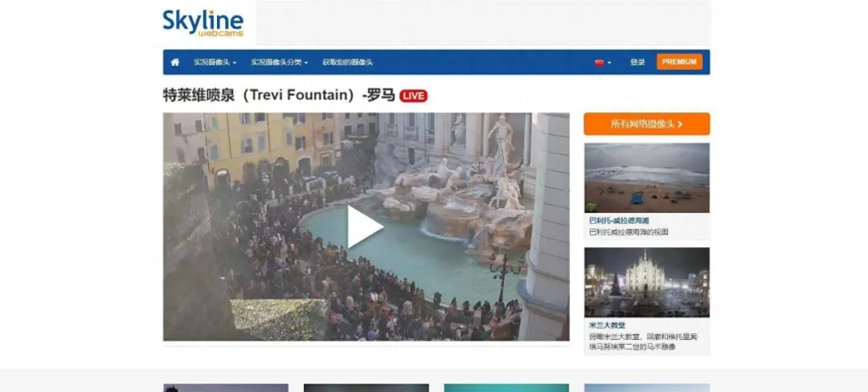This screenshot has width=868, height=392.
Task: Click the orange PREMIUM button
Action: pos(679,62)
